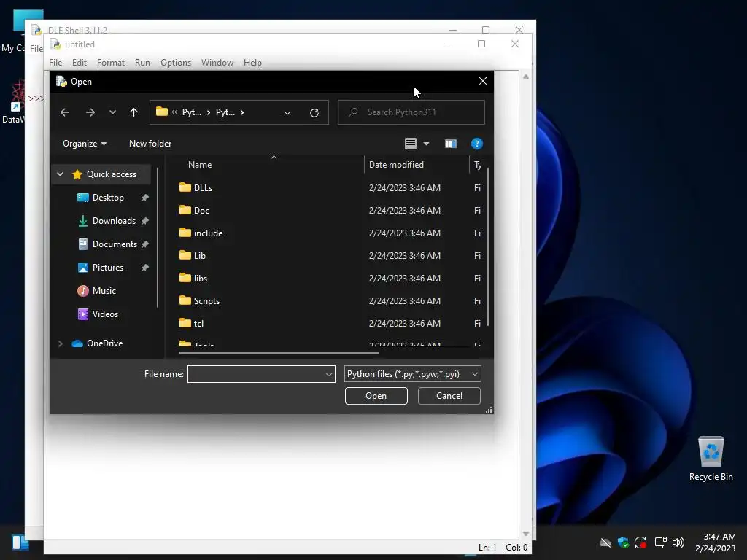This screenshot has width=747, height=560.
Task: Open the clock showing 3:47 AM
Action: [715, 542]
